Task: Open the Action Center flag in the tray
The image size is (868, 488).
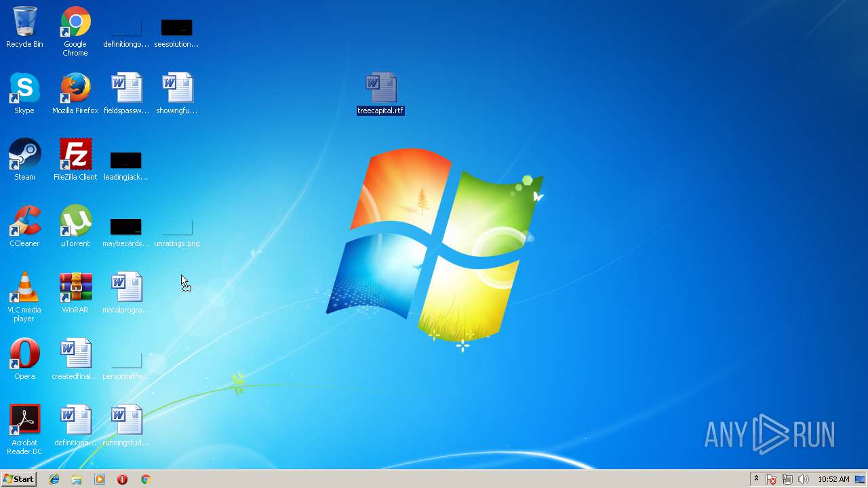Action: pyautogui.click(x=771, y=479)
